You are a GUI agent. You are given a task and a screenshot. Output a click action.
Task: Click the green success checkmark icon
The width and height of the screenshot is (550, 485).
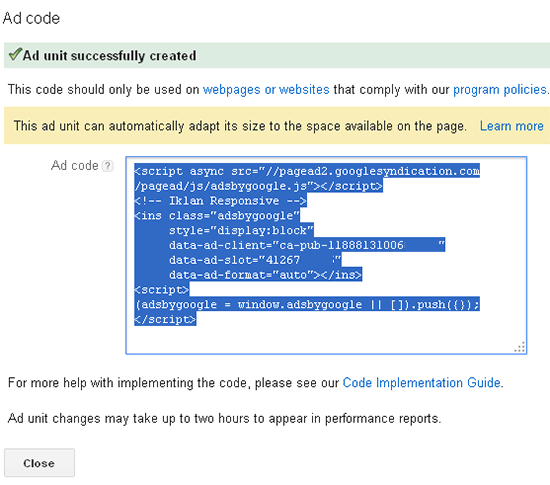pyautogui.click(x=15, y=54)
